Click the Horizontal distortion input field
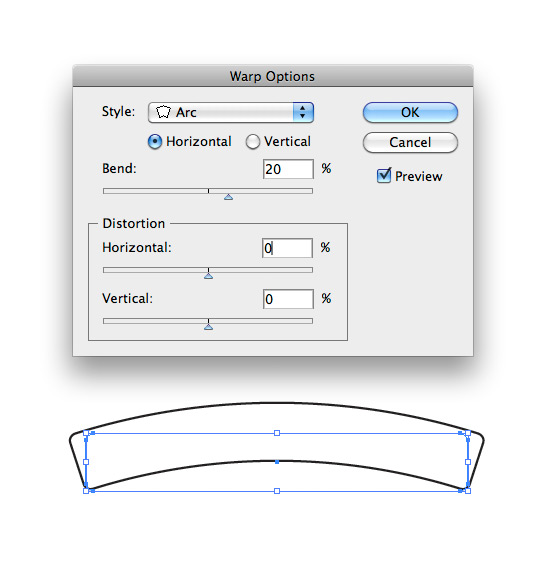Viewport: 545px width, 563px height. (287, 248)
